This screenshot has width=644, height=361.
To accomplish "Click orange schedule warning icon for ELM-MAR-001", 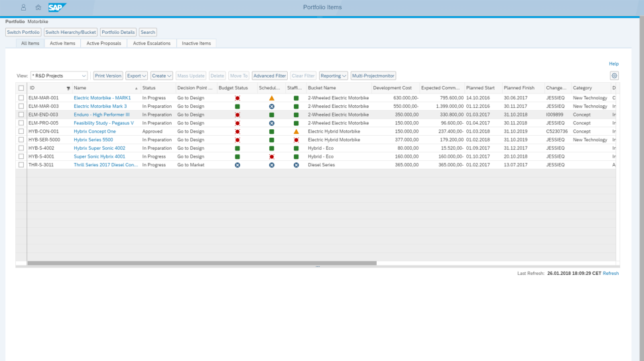I will click(271, 98).
